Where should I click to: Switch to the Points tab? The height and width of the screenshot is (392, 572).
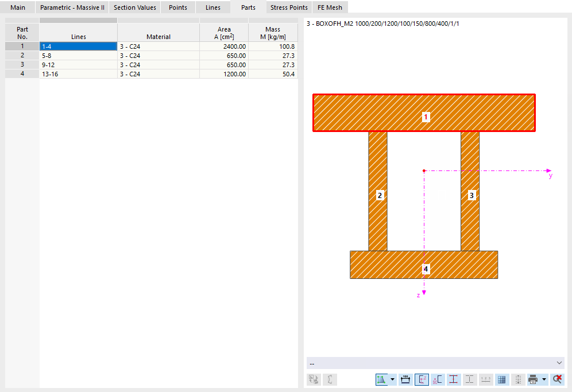tap(177, 7)
